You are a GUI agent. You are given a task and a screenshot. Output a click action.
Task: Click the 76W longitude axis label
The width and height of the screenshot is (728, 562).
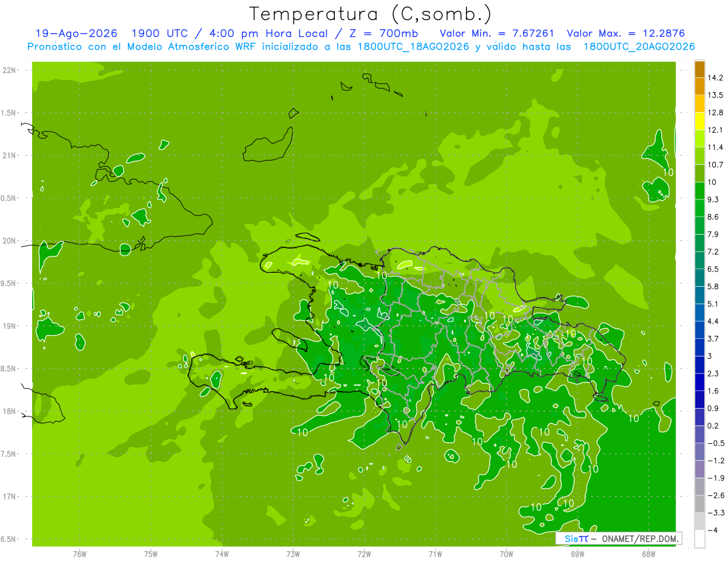(79, 554)
